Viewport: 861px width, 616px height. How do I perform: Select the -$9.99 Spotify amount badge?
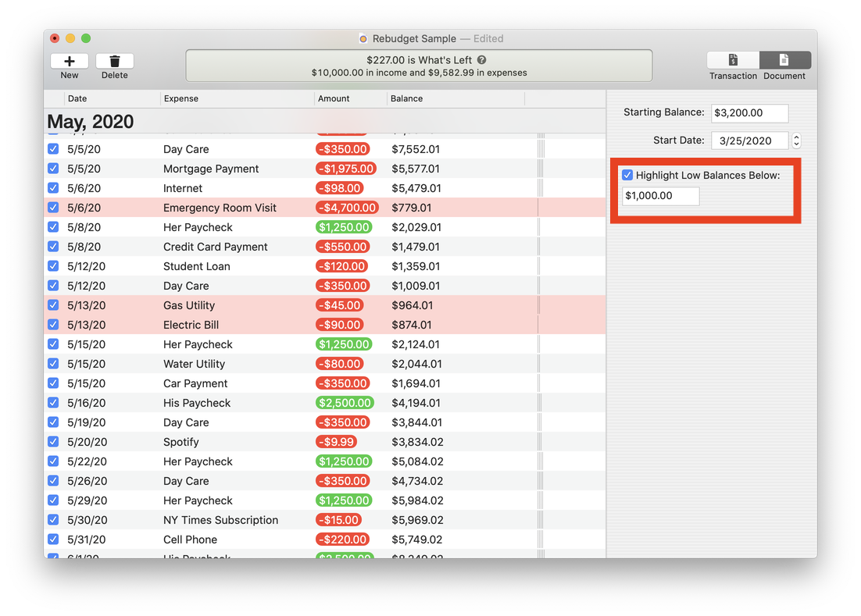point(337,442)
